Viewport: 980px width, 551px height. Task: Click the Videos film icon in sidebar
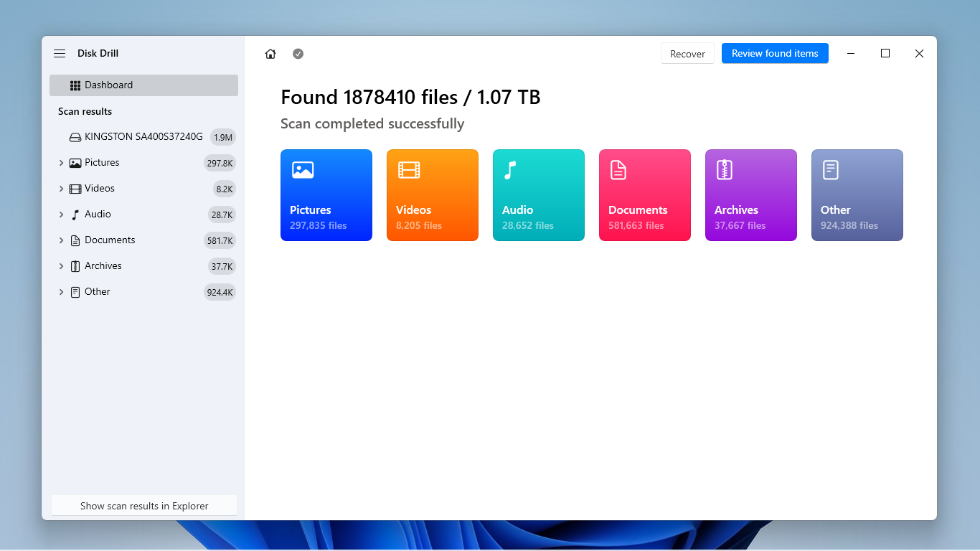coord(75,189)
